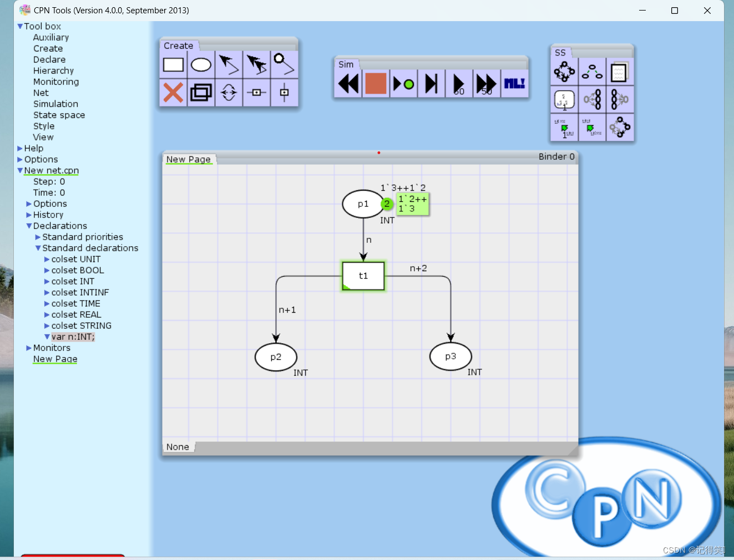Collapse the Tool box section
The image size is (734, 560).
pos(21,26)
